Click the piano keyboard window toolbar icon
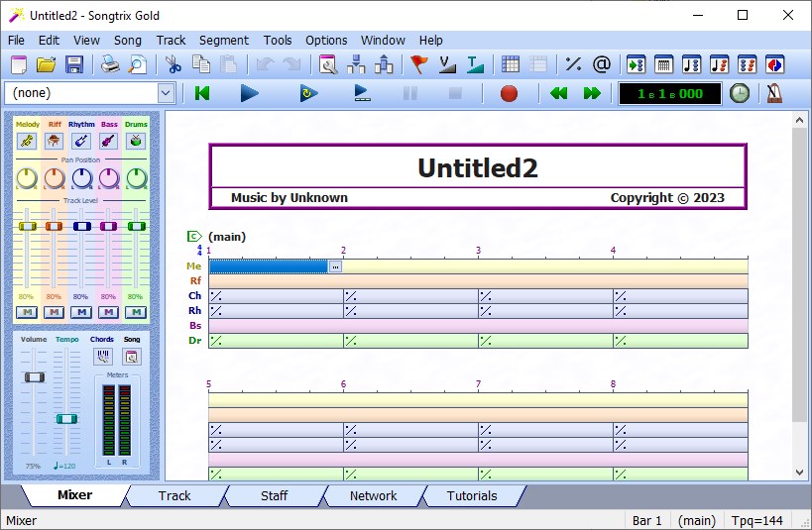The width and height of the screenshot is (812, 530). [663, 64]
